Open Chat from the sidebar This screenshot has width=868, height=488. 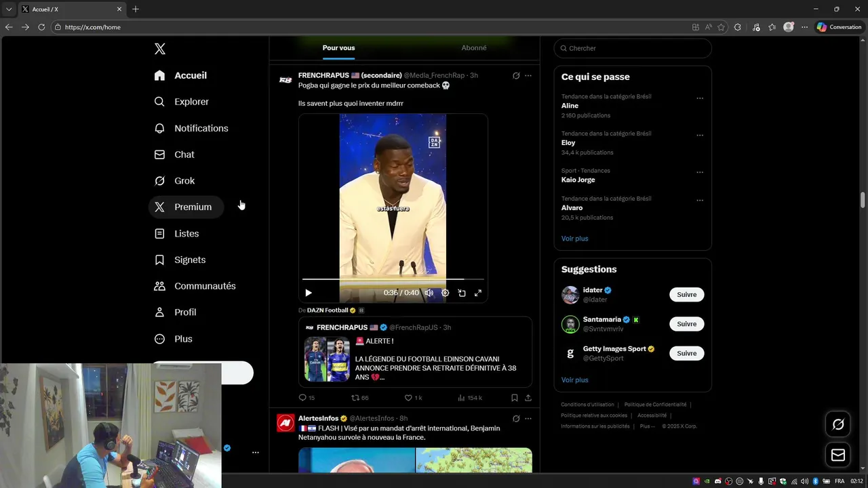(174, 155)
